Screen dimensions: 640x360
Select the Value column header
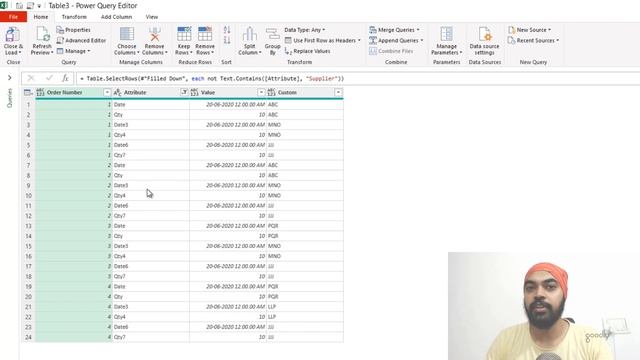pos(228,93)
